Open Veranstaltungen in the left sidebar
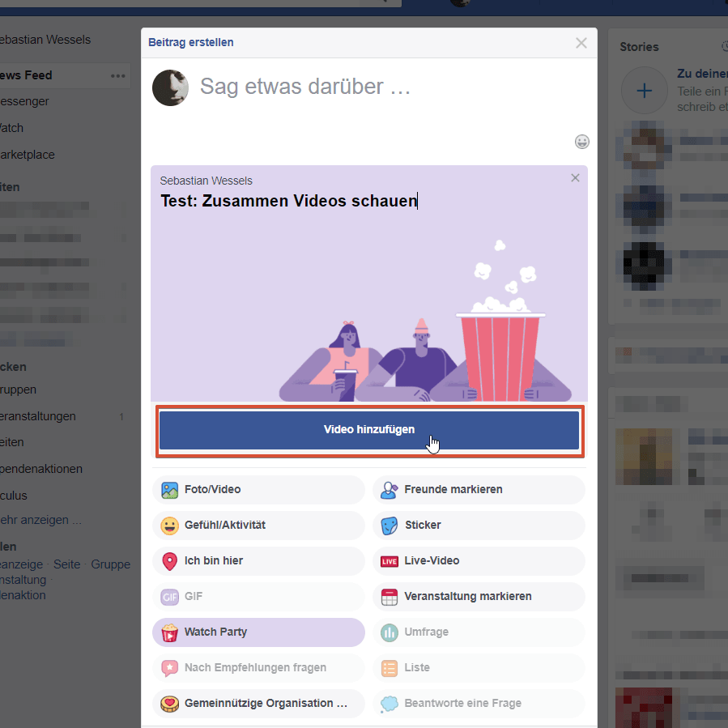Image resolution: width=728 pixels, height=728 pixels. 37,416
